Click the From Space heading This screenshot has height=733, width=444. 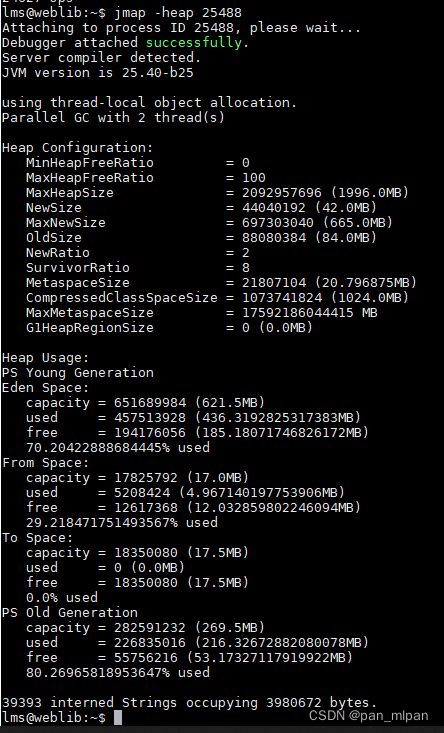coord(45,463)
